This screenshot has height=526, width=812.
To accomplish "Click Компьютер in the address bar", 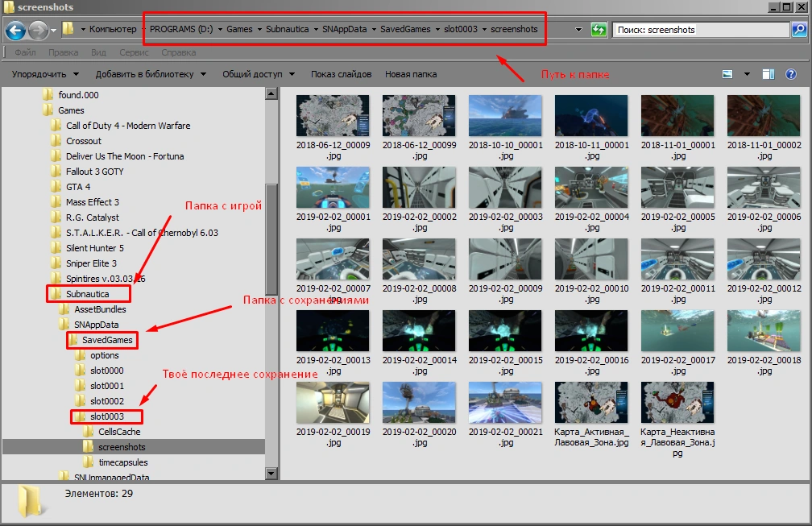I will pos(113,29).
